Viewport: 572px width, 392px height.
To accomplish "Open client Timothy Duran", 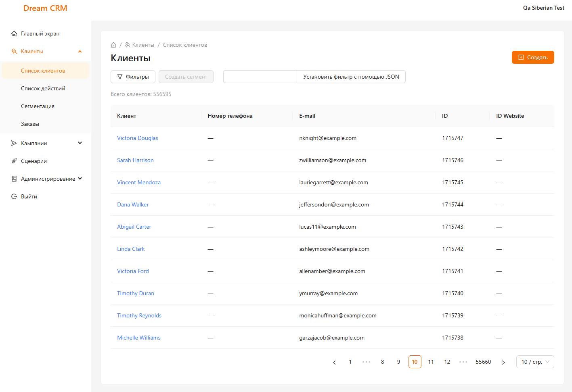I will click(x=136, y=293).
